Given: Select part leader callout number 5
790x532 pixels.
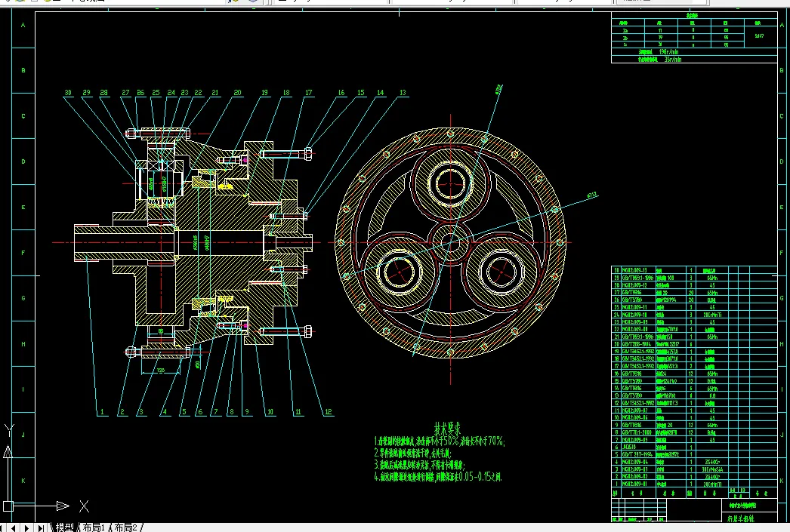Looking at the screenshot, I should (x=184, y=412).
